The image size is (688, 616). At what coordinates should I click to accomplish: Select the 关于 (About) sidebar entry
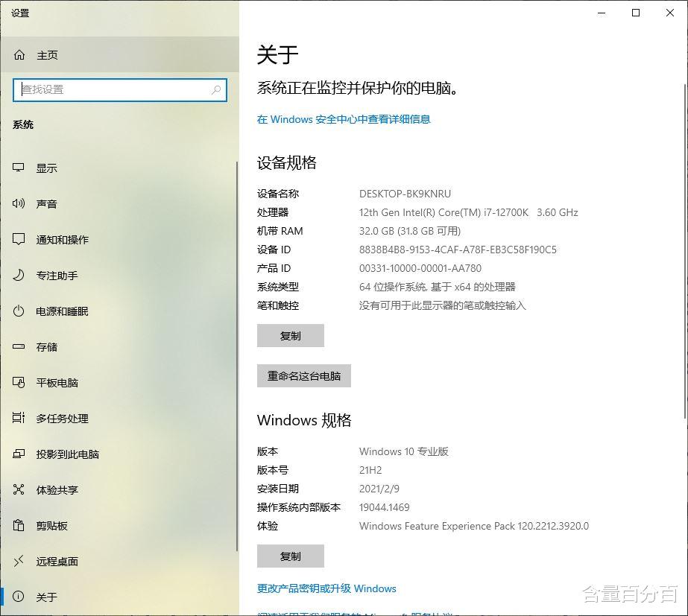(18, 597)
